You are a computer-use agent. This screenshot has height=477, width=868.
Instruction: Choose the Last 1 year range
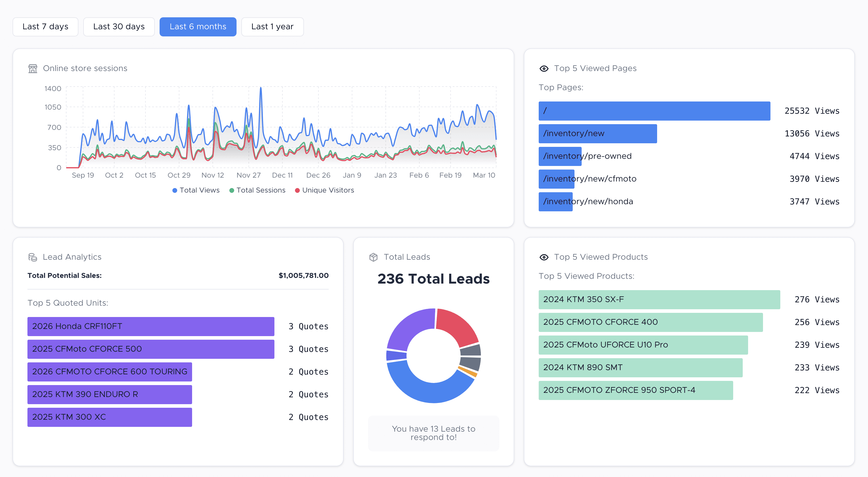click(x=272, y=27)
